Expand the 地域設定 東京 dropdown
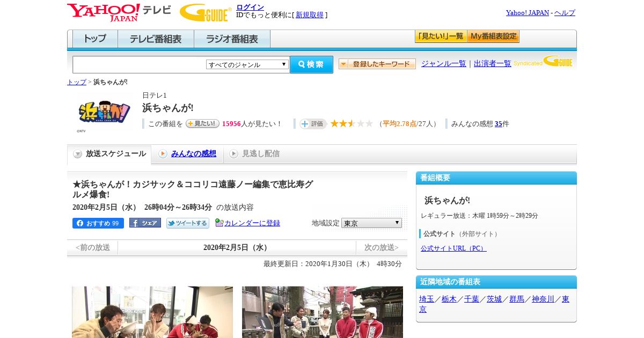644x338 pixels. [371, 223]
